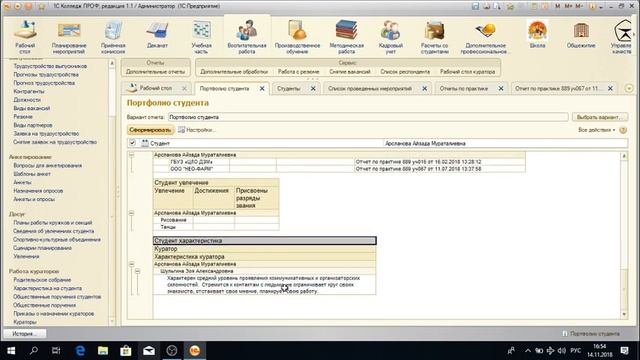The height and width of the screenshot is (360, 640).
Task: Click РУС language indicator in tray
Action: [576, 351]
